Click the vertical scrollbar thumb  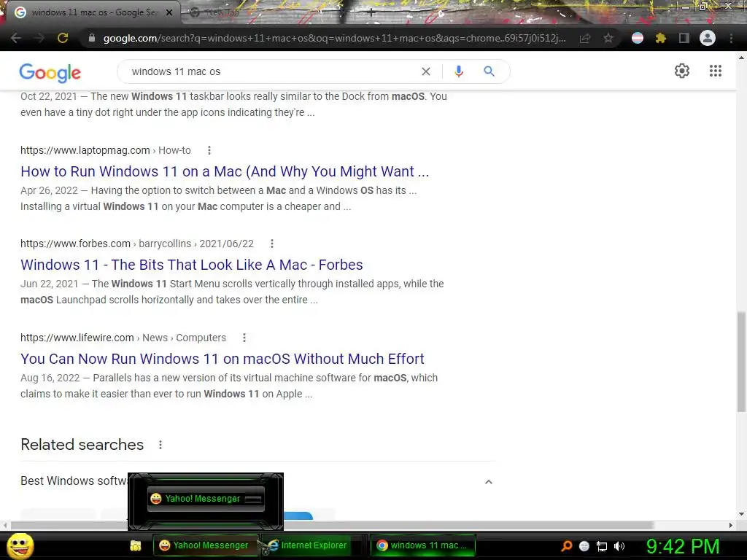point(741,362)
